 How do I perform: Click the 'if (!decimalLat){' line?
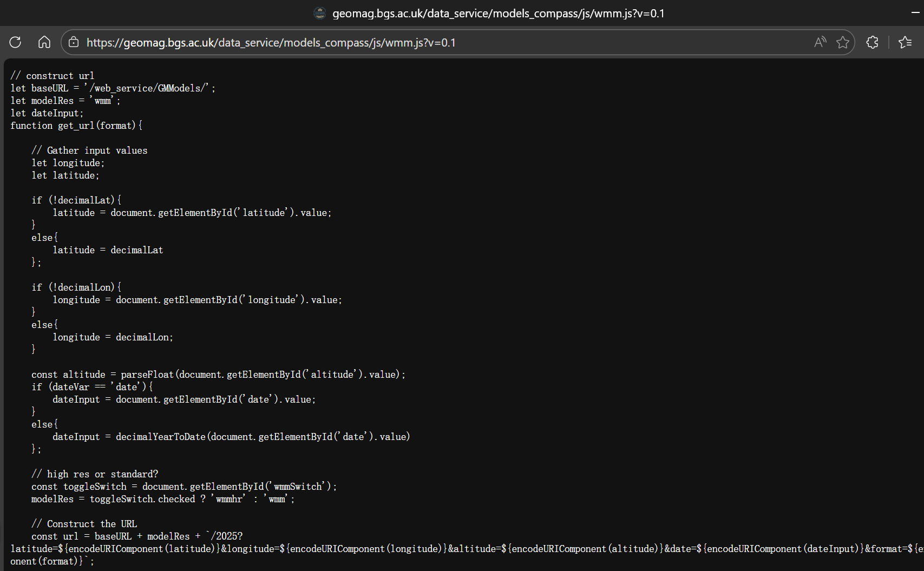76,200
